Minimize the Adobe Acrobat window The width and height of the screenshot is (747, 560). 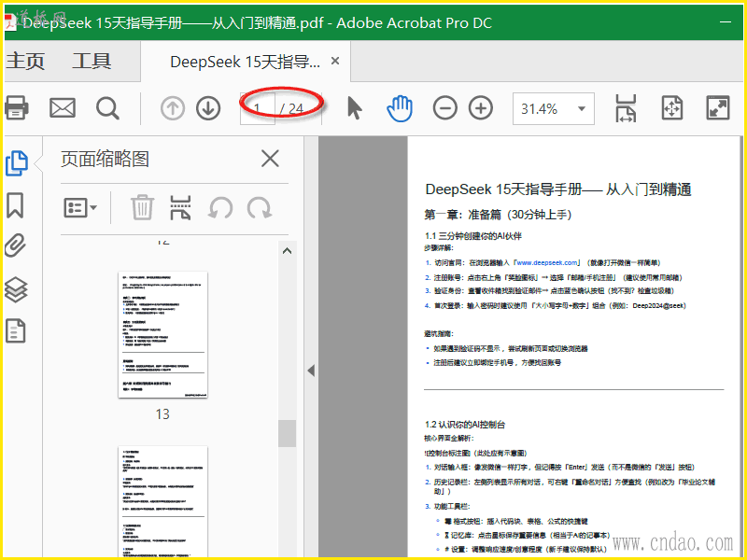pos(726,22)
